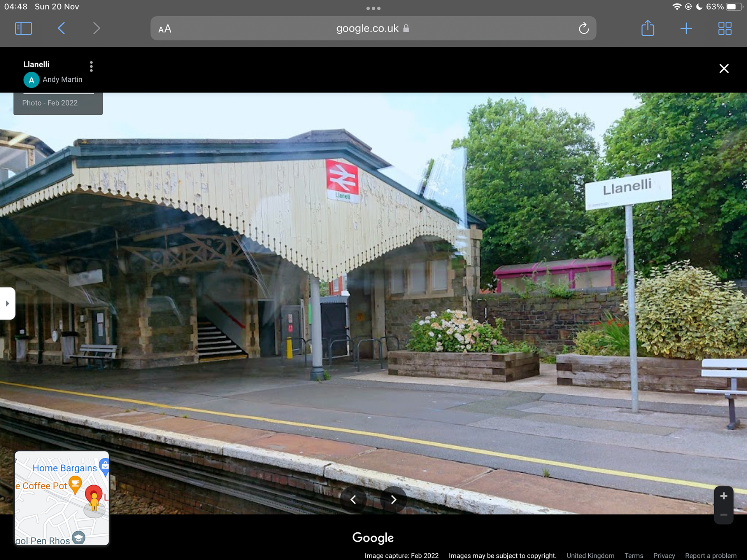
Task: Zoom out of the photo
Action: [724, 515]
